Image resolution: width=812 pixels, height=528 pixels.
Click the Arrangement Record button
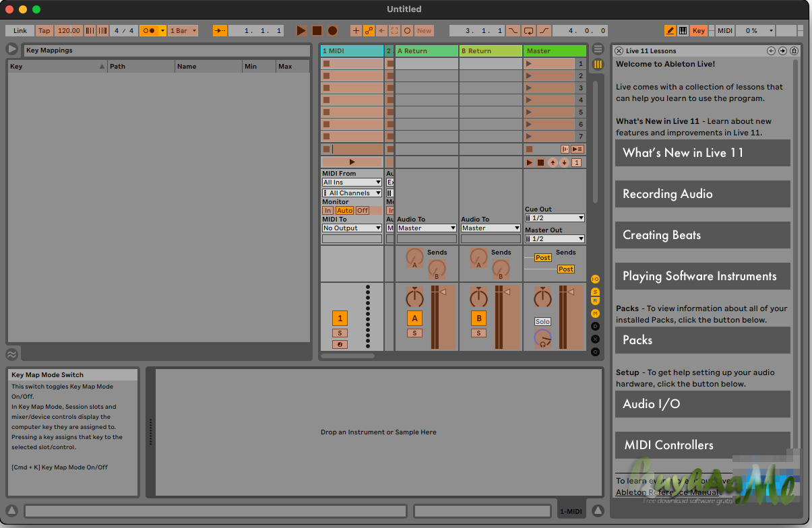332,30
